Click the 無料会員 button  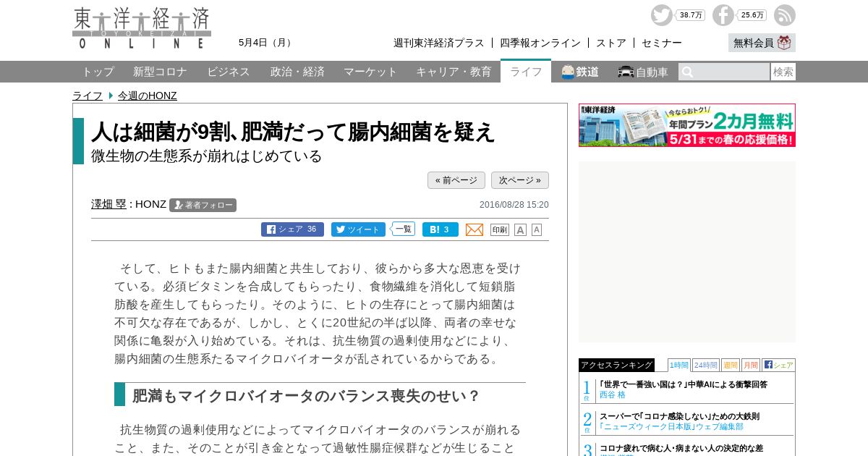point(762,43)
